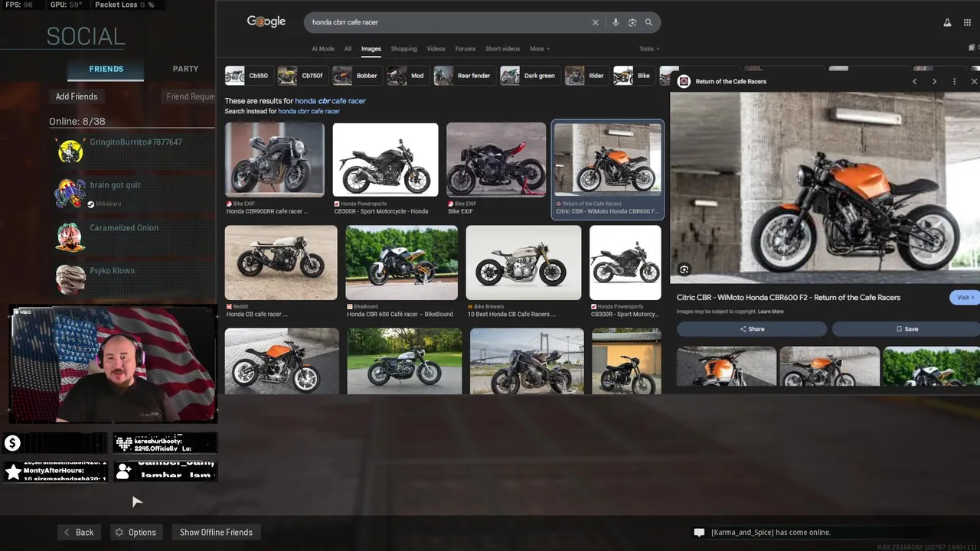Screen dimensions: 980x551
Task: Save the image with Save button
Action: 906,329
